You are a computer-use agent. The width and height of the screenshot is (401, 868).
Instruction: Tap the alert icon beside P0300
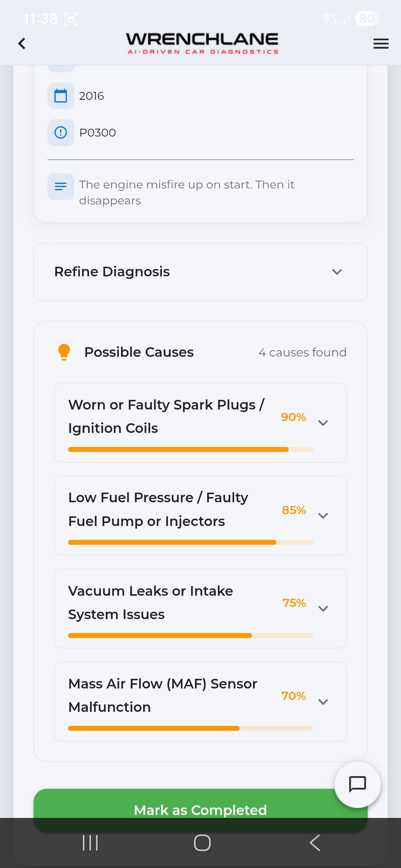[x=61, y=132]
